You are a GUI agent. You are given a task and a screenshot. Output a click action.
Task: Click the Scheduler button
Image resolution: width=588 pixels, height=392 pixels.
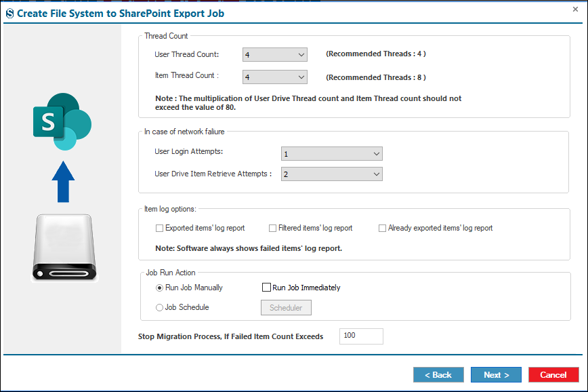[286, 307]
